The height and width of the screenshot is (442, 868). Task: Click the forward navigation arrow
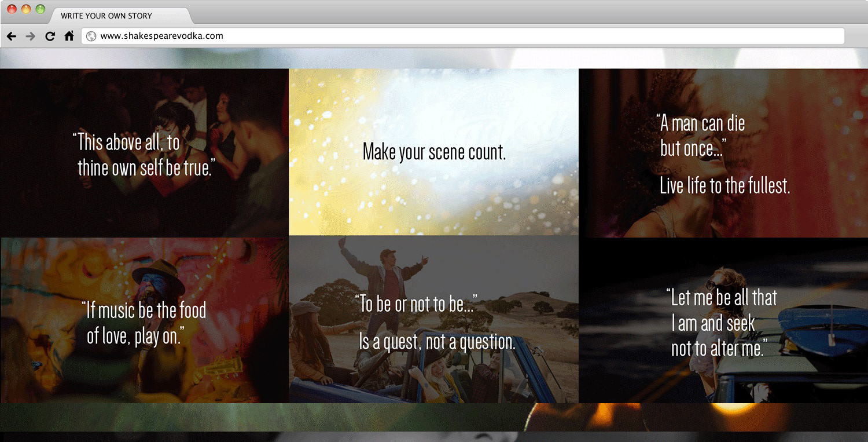31,36
